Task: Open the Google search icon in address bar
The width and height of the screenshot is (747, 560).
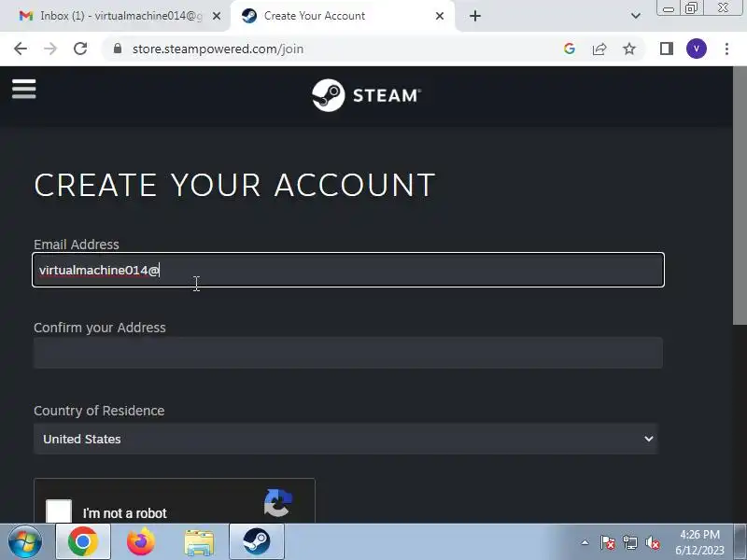Action: pos(570,49)
